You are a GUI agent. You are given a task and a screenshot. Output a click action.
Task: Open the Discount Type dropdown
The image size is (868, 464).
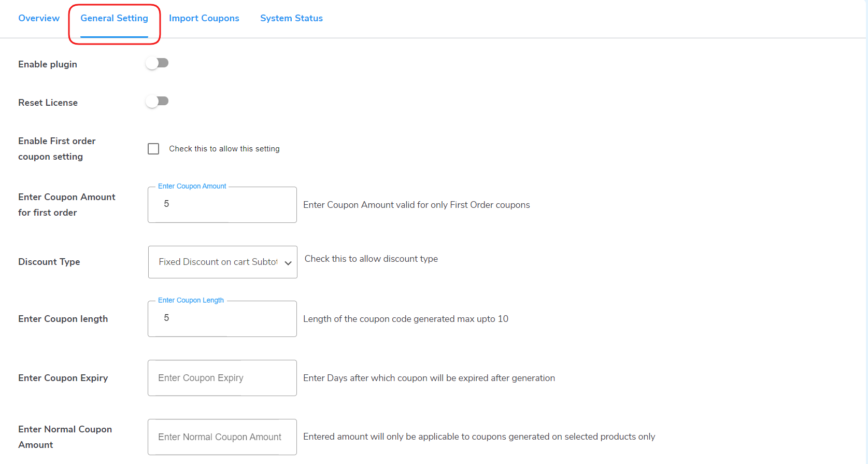223,262
